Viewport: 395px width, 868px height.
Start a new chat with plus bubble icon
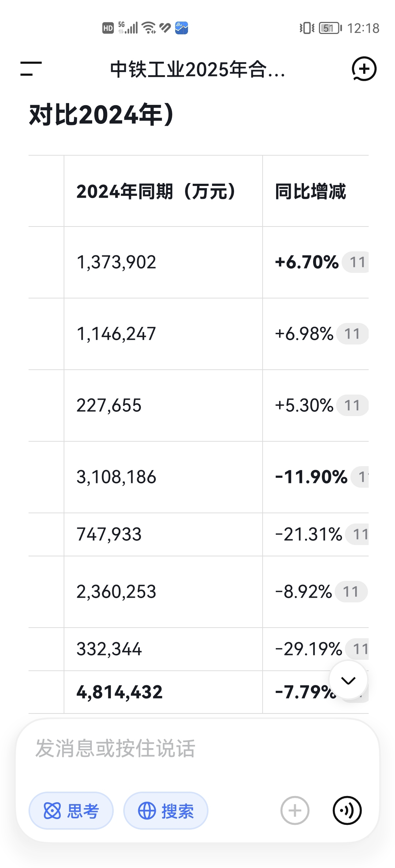coord(364,69)
